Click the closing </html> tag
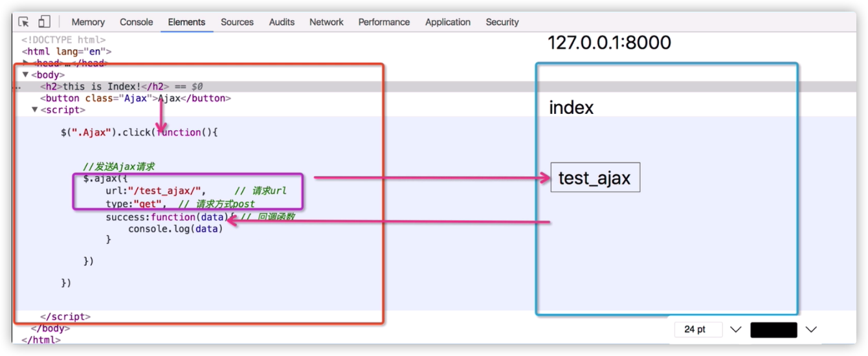Screen dimensions: 868x356 41,340
